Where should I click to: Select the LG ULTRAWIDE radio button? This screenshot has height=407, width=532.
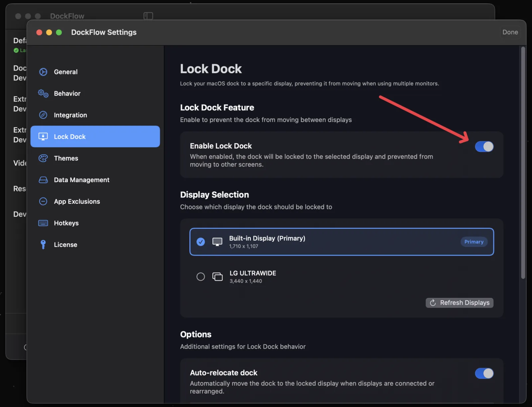tap(200, 277)
